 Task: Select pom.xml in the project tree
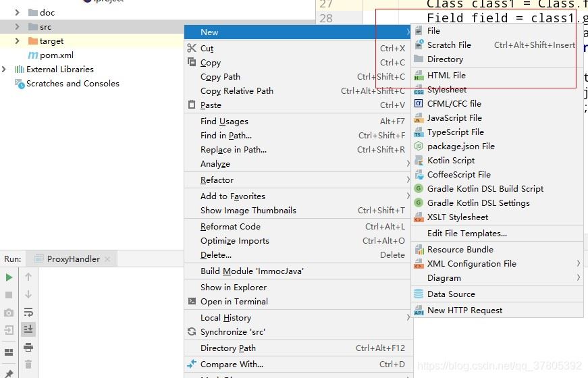[57, 55]
